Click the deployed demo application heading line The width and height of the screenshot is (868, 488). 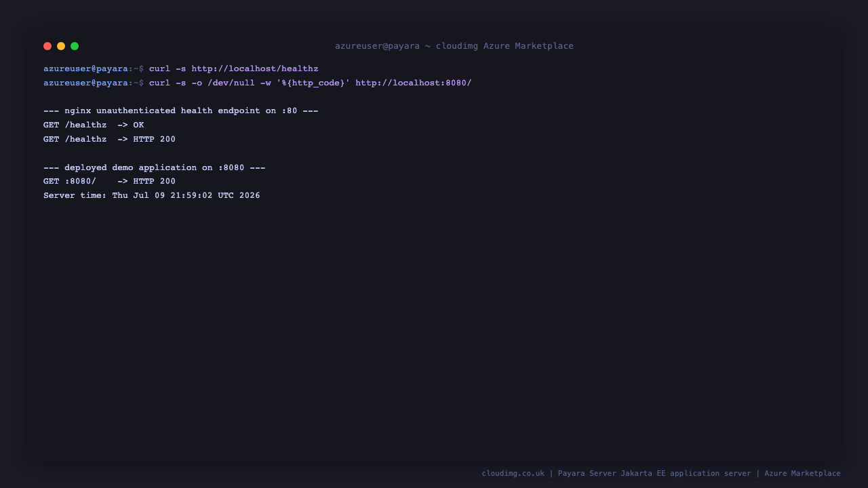(155, 168)
